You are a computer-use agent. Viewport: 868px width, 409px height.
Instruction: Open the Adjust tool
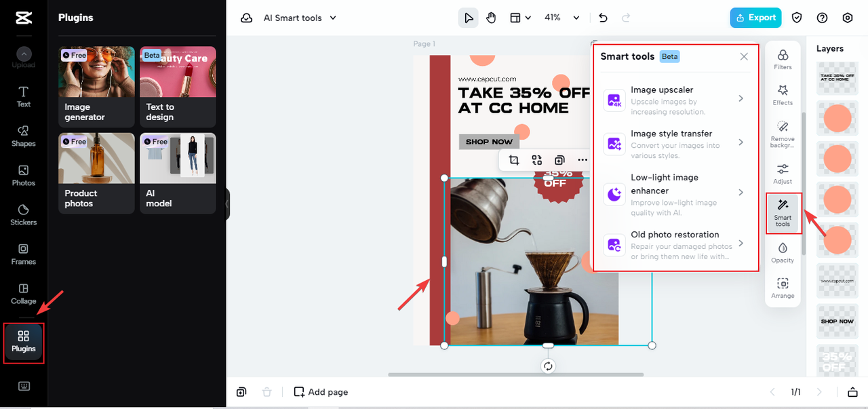tap(783, 174)
